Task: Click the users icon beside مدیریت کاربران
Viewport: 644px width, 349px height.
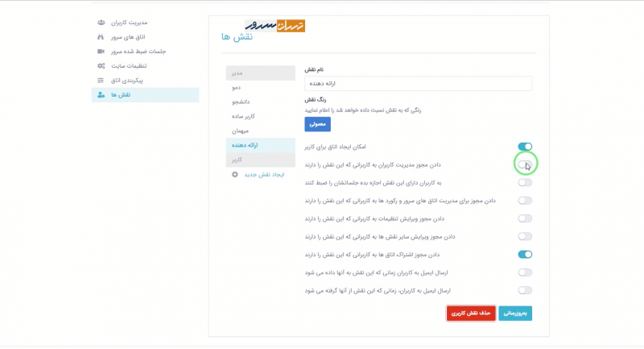Action: (x=101, y=23)
